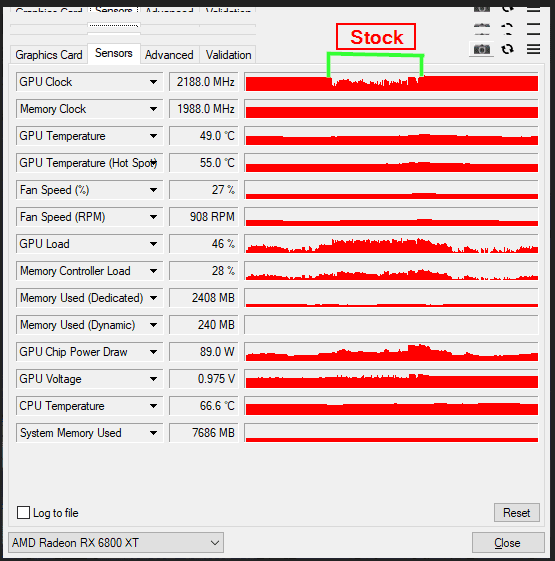Viewport: 555px width, 561px height.
Task: Click the refresh icon in the toolbar
Action: point(507,49)
